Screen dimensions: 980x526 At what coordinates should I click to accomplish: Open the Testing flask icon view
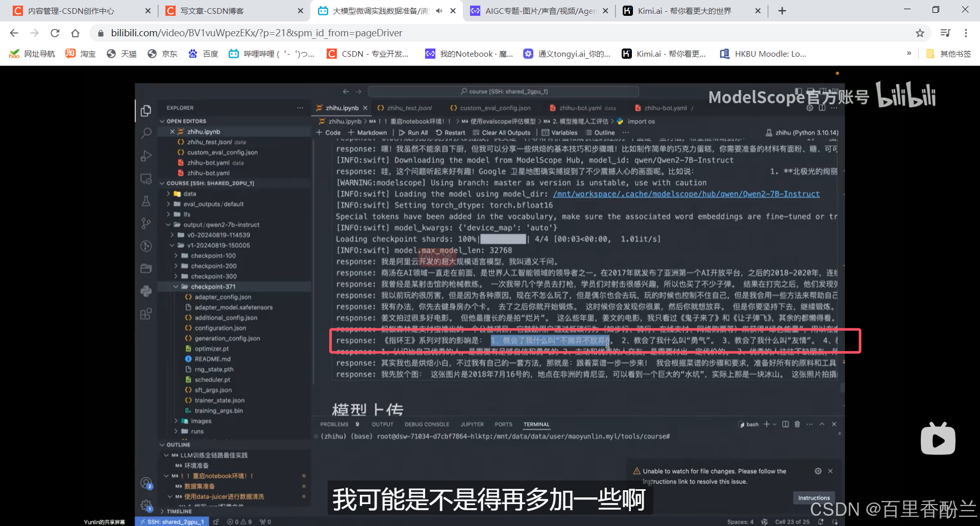146,201
